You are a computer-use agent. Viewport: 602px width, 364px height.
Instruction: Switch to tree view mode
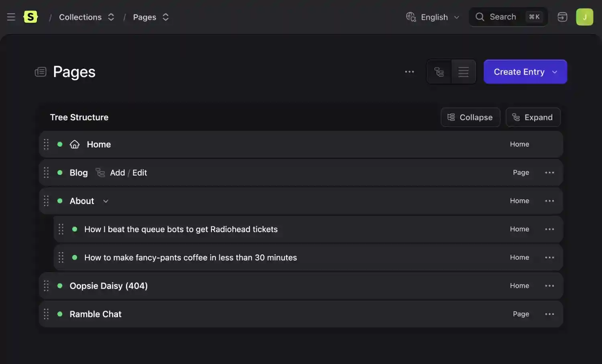[439, 72]
